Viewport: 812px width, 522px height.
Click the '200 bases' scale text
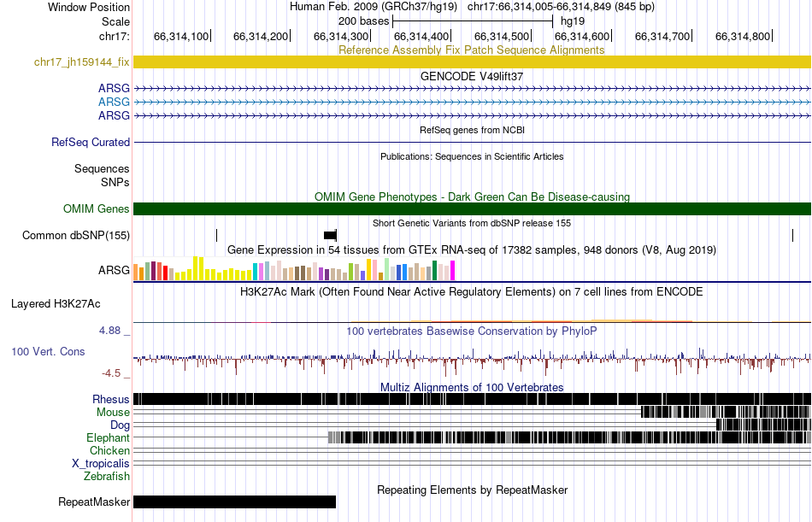363,21
